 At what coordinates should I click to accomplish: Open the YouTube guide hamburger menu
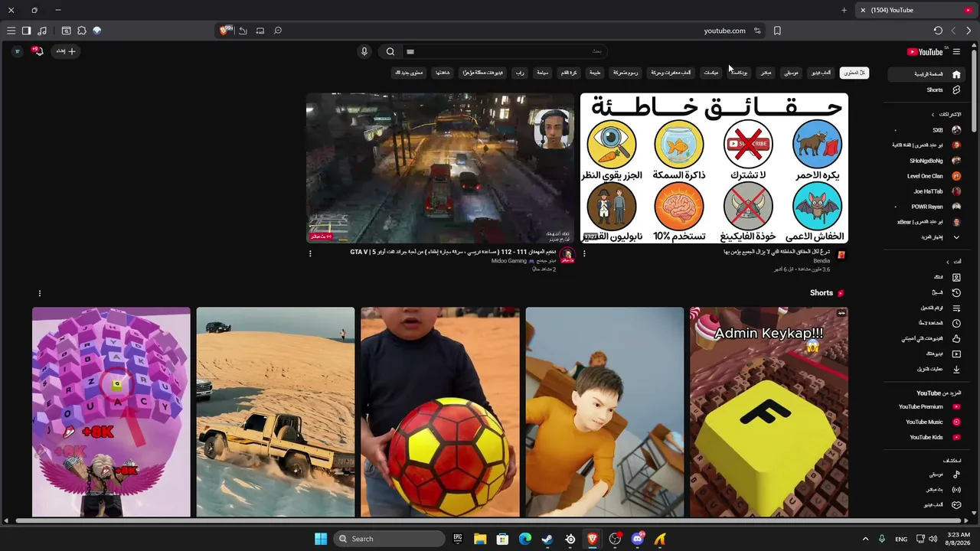coord(956,52)
